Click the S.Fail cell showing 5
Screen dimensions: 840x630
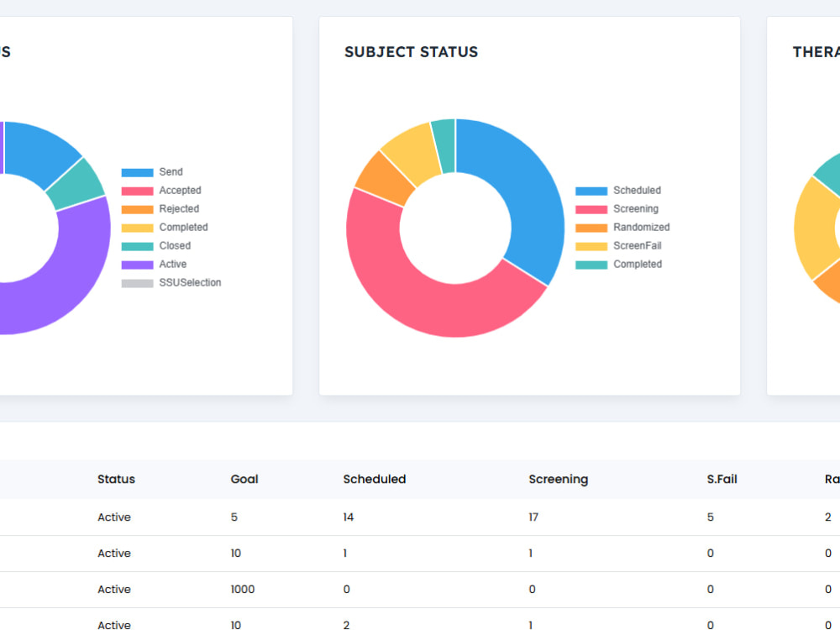coord(711,517)
